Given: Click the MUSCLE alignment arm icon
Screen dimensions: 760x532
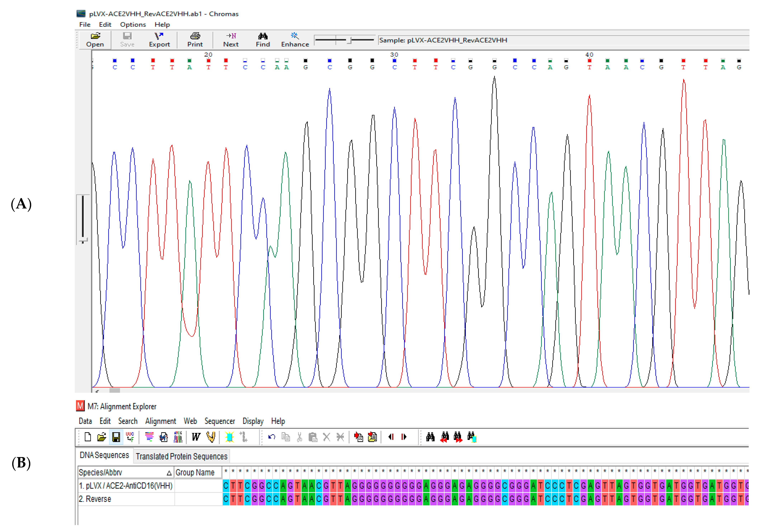Looking at the screenshot, I should click(x=210, y=437).
